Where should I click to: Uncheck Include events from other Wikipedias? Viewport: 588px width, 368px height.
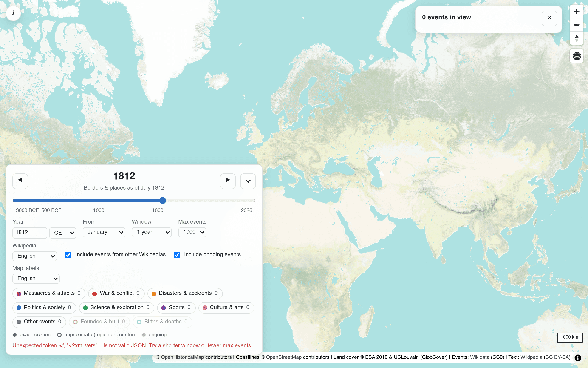[68, 255]
